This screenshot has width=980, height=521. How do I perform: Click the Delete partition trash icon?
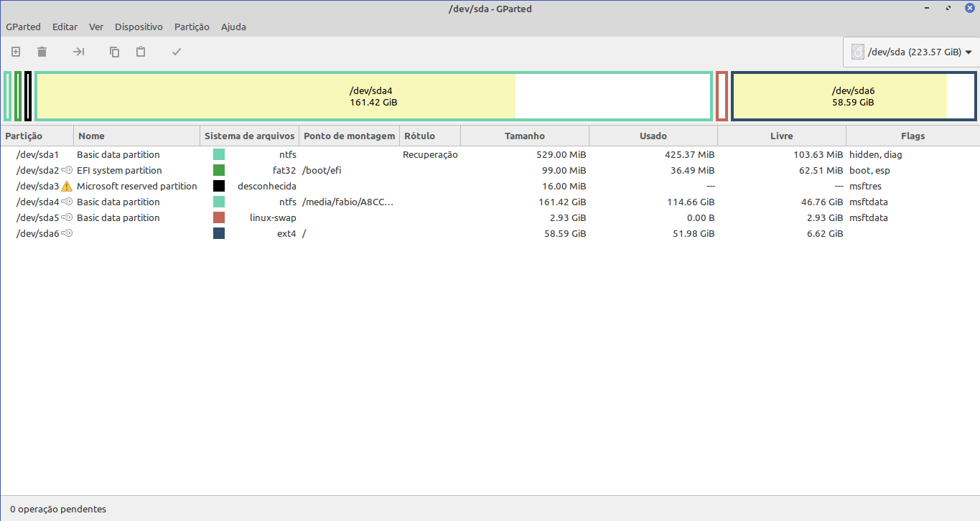[x=42, y=52]
